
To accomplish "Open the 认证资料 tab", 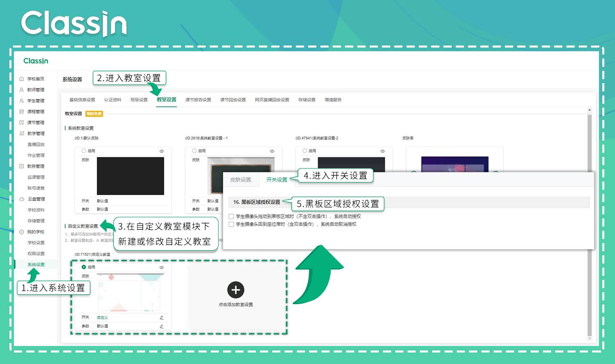I will tap(113, 100).
